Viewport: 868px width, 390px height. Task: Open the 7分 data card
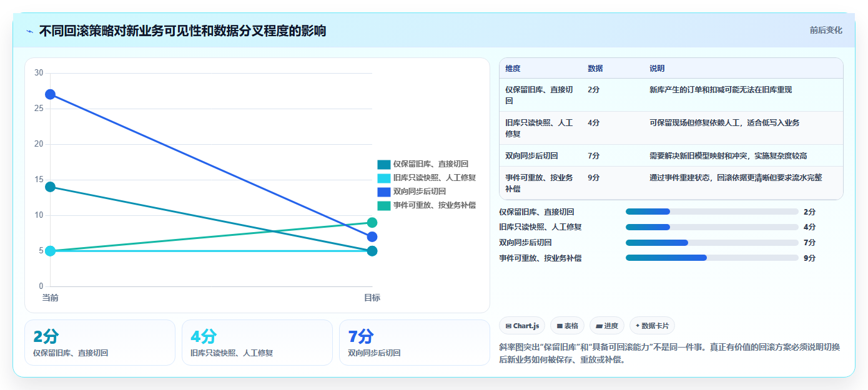coord(415,343)
